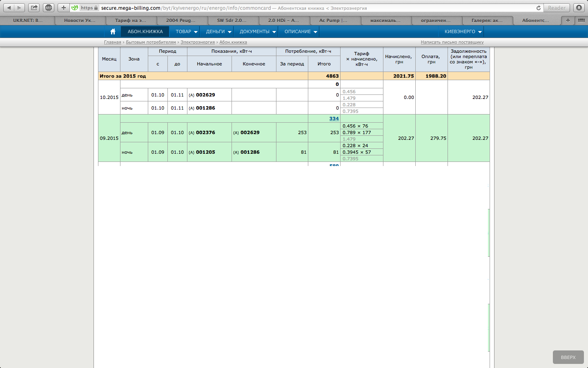Select the АБОН.КНИЖКА menu item
Screen dimensions: 588x368
(x=145, y=31)
